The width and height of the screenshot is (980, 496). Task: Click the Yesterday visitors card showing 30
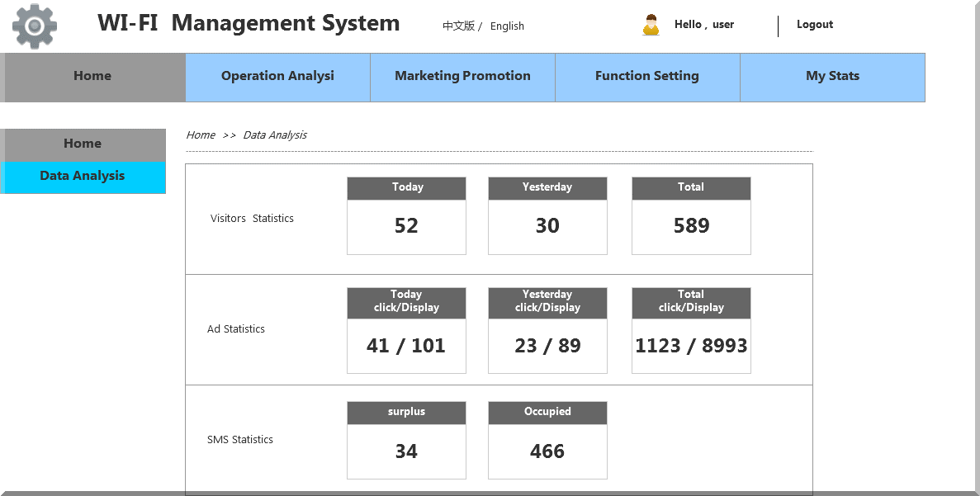coord(547,216)
